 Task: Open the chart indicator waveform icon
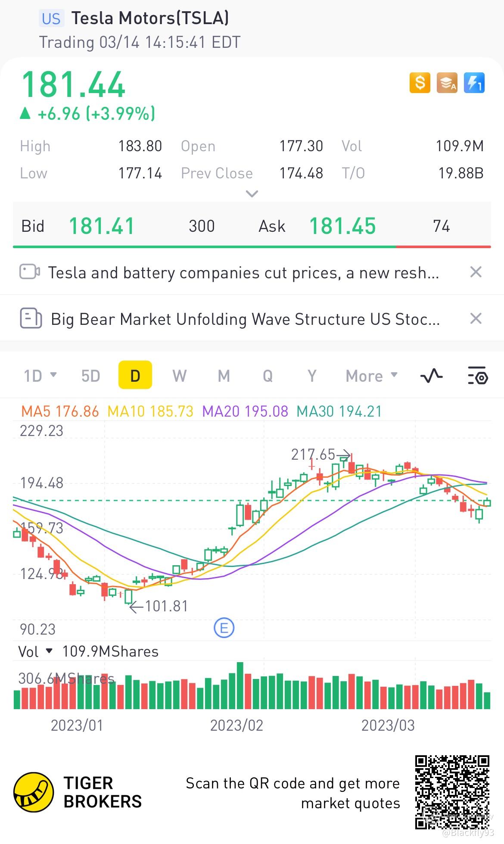[431, 376]
